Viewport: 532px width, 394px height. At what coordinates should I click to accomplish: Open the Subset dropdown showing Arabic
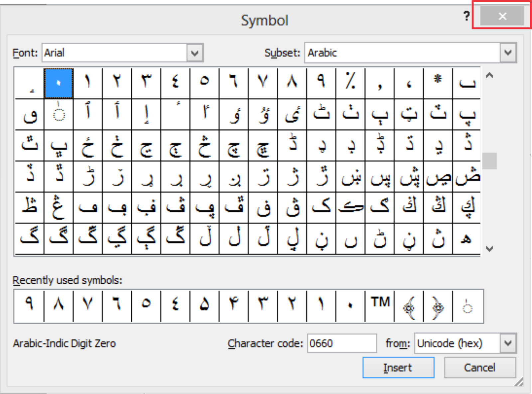(507, 52)
